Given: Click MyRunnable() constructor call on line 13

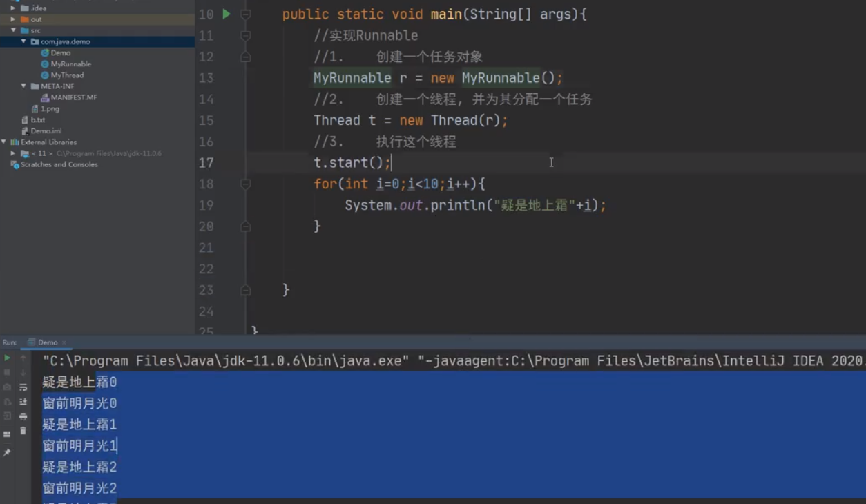Looking at the screenshot, I should [x=508, y=78].
